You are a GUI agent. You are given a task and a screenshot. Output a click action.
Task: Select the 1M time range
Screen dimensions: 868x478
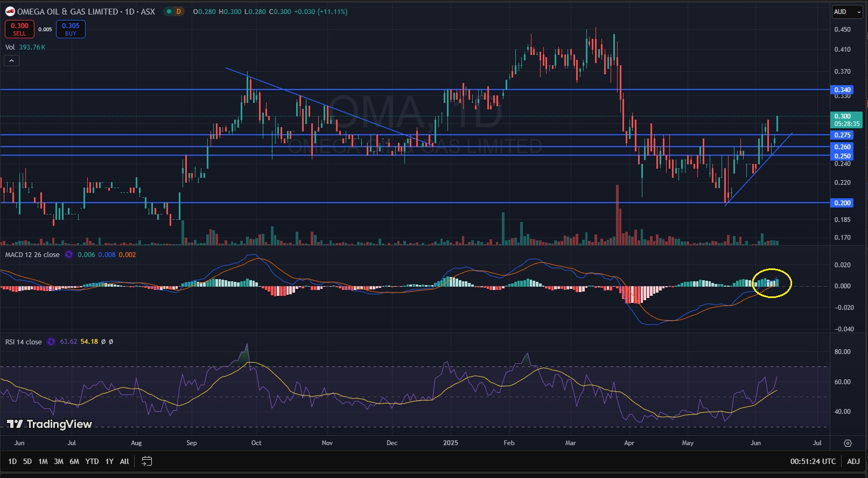pos(43,461)
